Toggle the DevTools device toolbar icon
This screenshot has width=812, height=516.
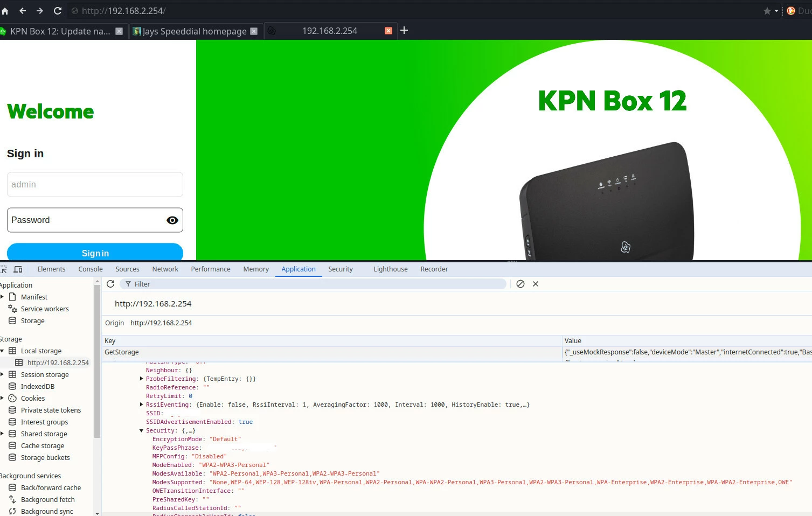18,269
